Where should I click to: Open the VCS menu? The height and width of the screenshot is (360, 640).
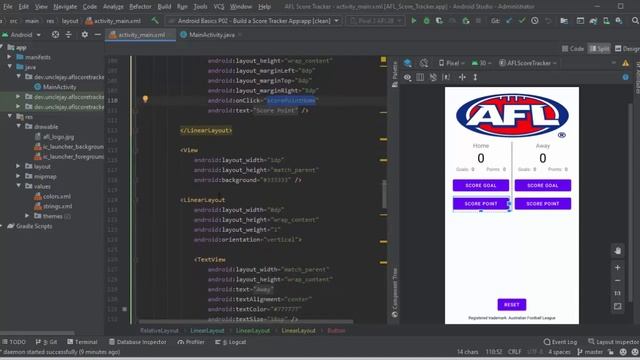(x=219, y=7)
